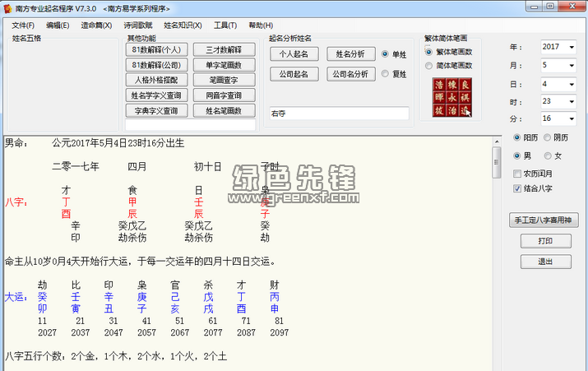Image resolution: width=588 pixels, height=371 pixels.
Task: Click the year 2027 under 大运
Action: (x=47, y=332)
